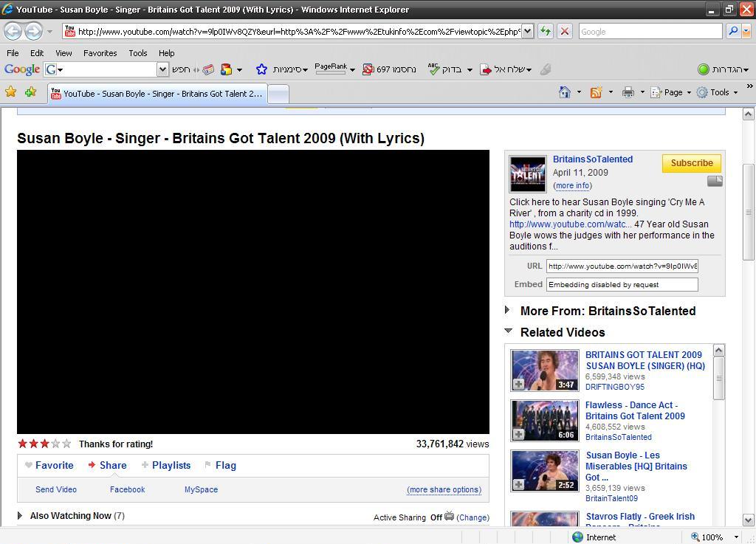
Task: Click the heart Favorite icon
Action: pyautogui.click(x=29, y=465)
